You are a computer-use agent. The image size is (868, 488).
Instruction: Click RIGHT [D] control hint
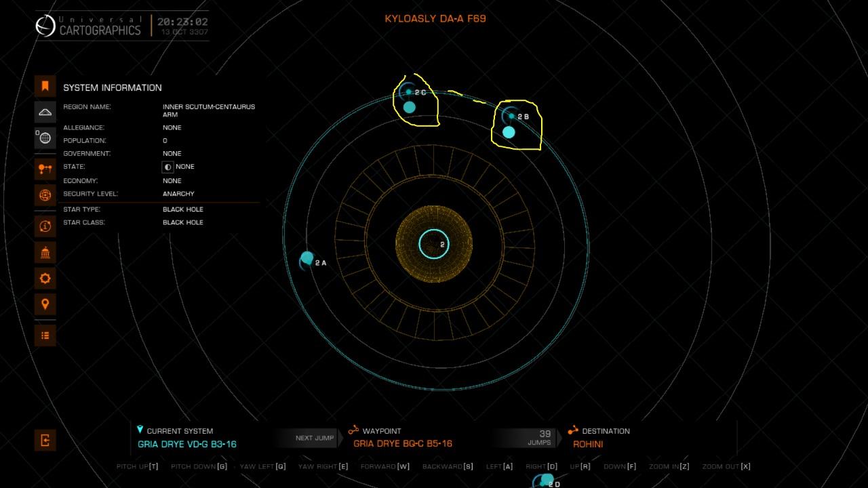pyautogui.click(x=542, y=466)
